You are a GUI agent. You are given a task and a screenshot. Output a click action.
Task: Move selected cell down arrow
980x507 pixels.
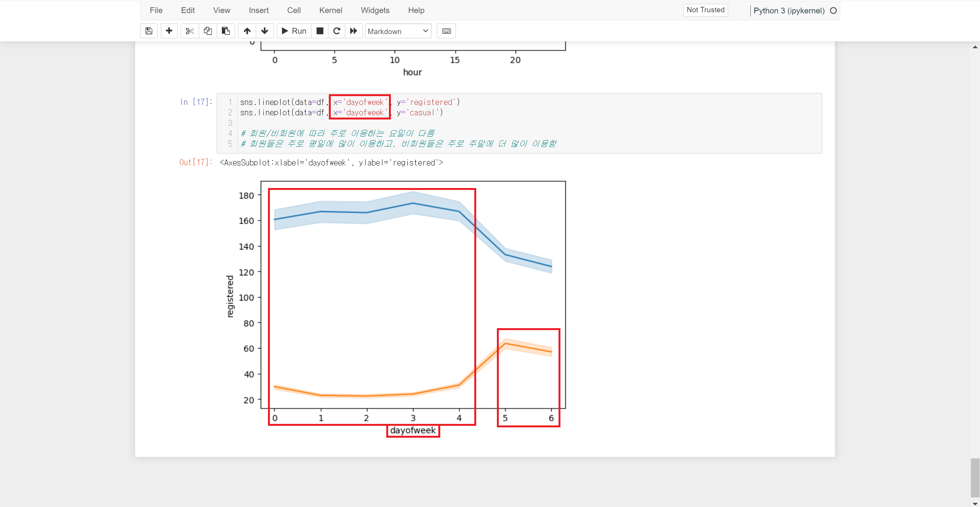point(265,31)
